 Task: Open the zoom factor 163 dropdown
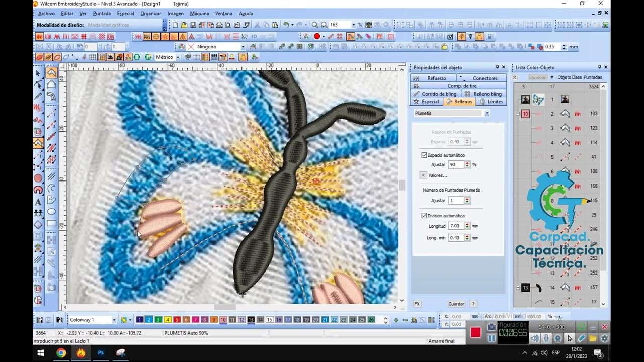point(353,25)
